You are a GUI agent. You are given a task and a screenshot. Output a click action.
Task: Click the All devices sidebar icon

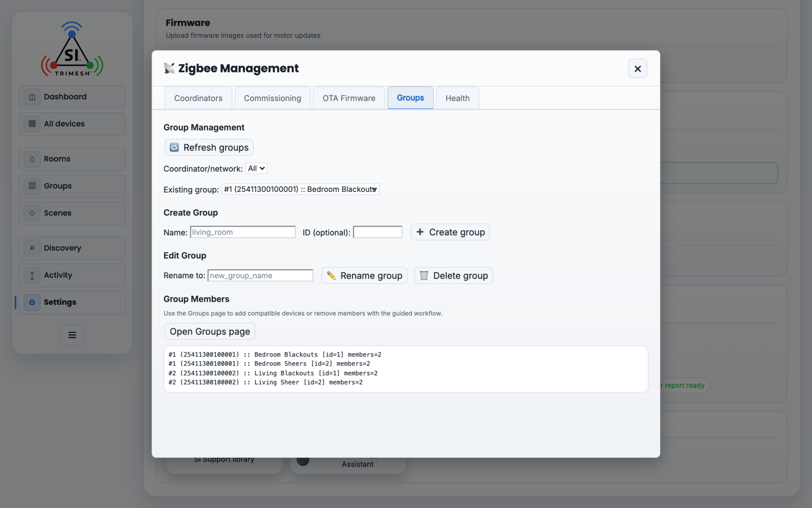[x=32, y=124]
